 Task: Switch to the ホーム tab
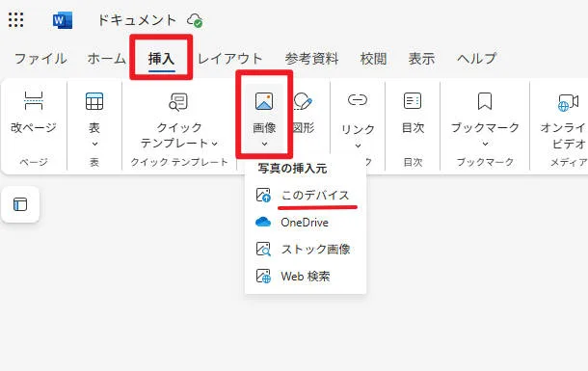point(106,59)
